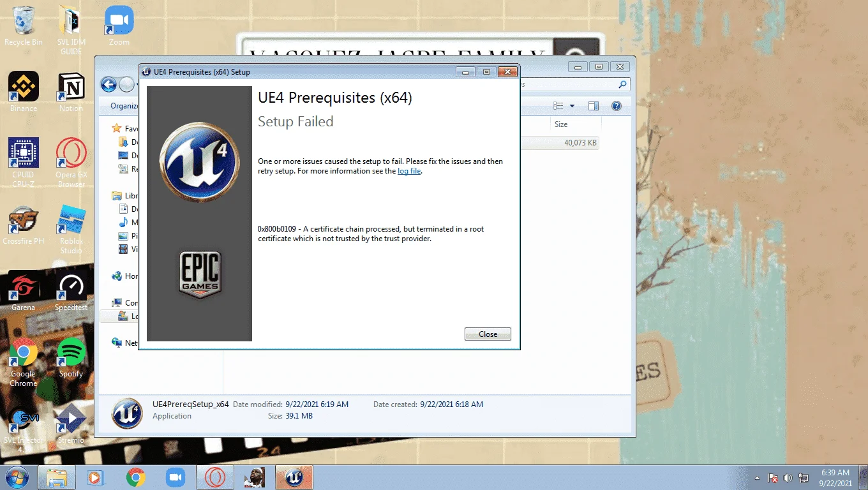The image size is (868, 490).
Task: Open the Garena desktop shortcut
Action: 24,291
